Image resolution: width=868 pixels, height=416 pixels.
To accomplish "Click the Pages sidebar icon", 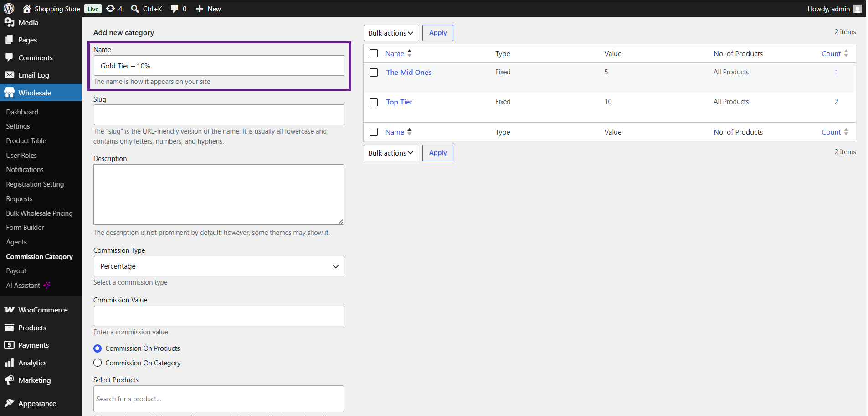I will [x=9, y=40].
